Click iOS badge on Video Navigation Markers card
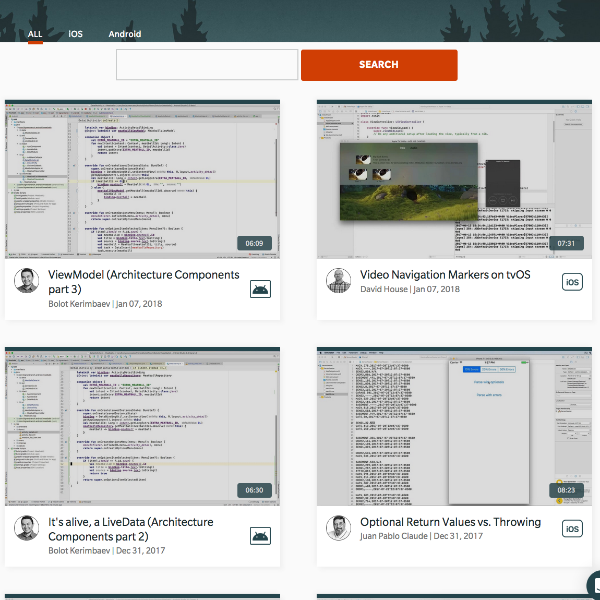This screenshot has width=600, height=600. [572, 282]
